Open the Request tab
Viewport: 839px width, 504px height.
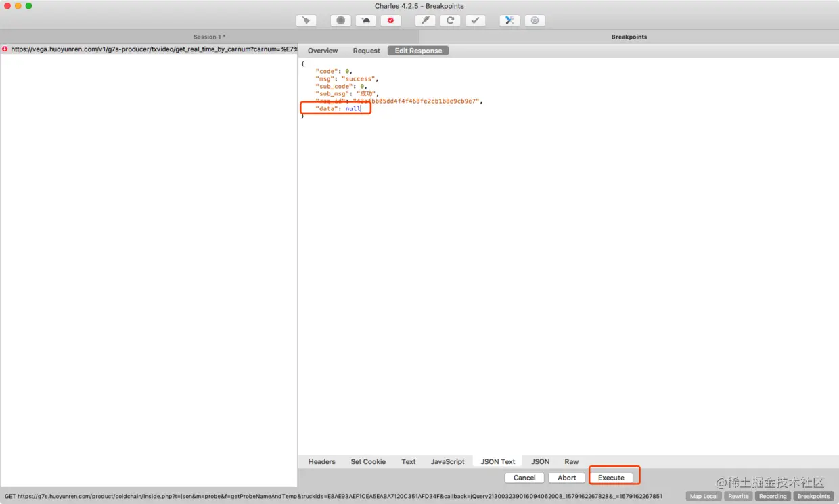coord(366,51)
